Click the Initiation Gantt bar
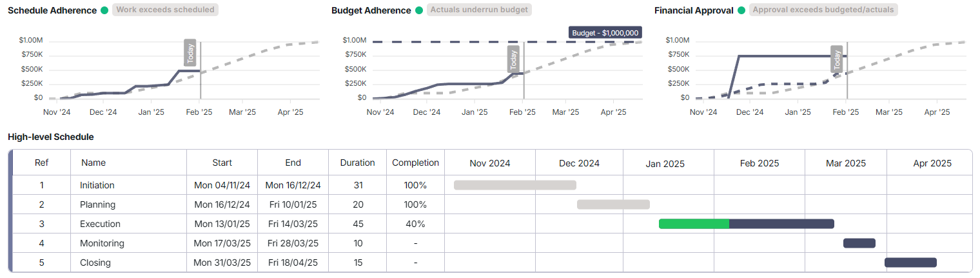Viewport: 980px width, 278px height. pos(514,185)
